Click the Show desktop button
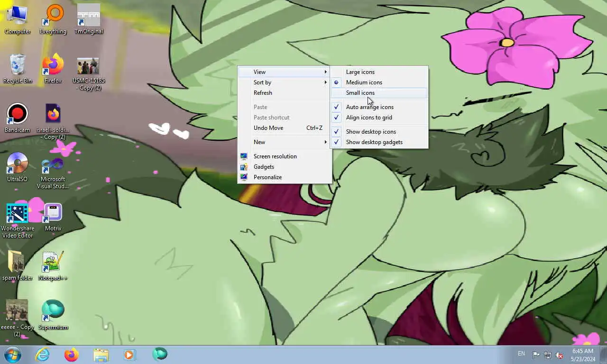The height and width of the screenshot is (364, 607). click(x=603, y=355)
